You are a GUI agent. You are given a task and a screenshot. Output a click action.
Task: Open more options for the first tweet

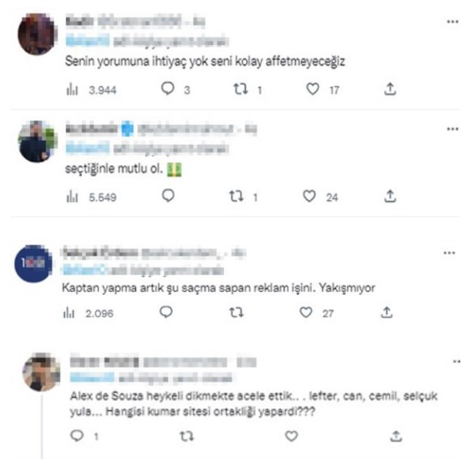click(452, 23)
